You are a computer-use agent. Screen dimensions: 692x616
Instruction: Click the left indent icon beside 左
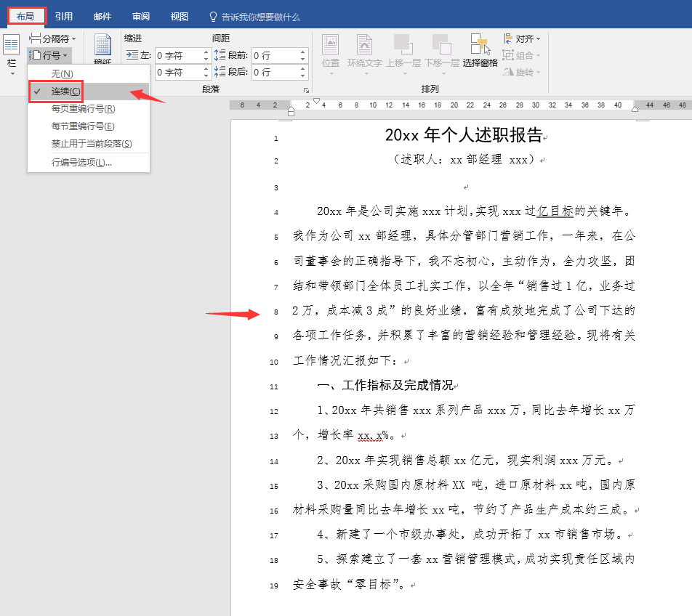point(132,55)
